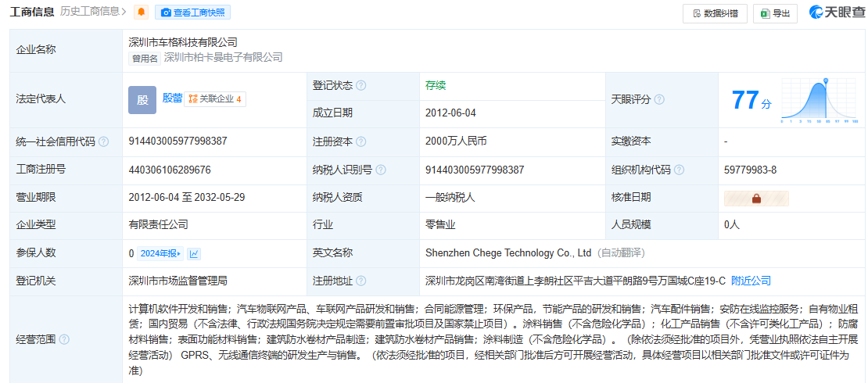Click help icon next to 纳税人识别号
The image size is (868, 383).
381,170
